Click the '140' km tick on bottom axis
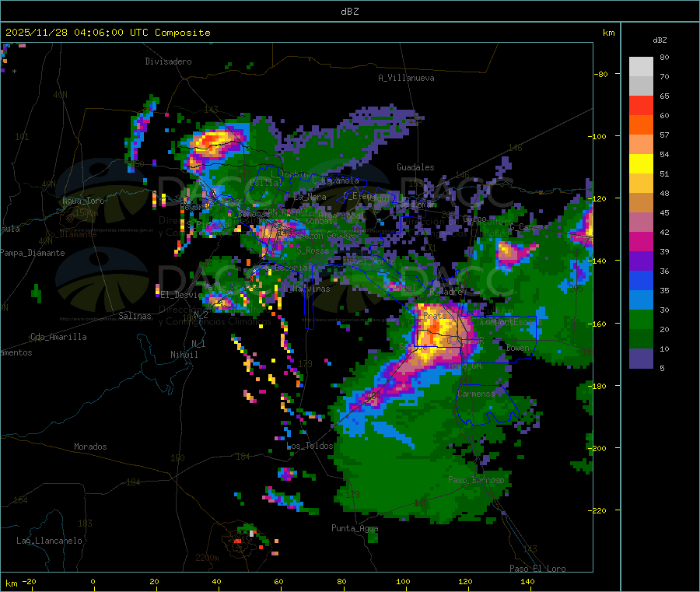 click(x=527, y=581)
